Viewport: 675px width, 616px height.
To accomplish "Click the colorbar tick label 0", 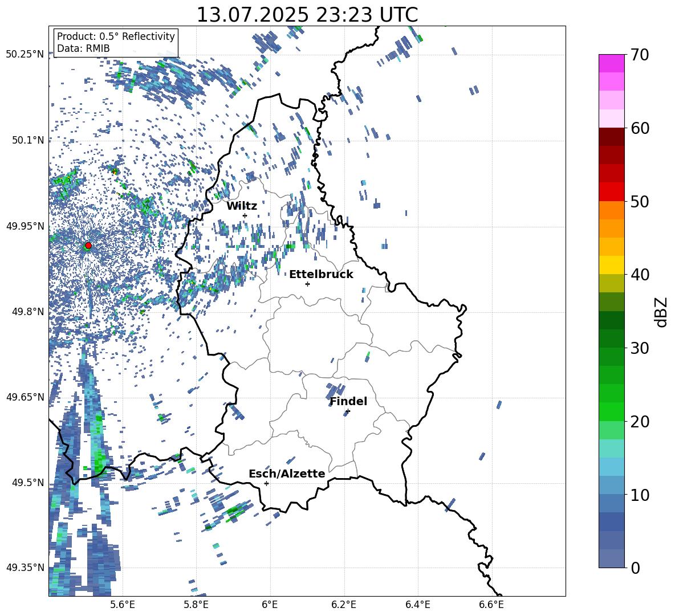I will pyautogui.click(x=635, y=568).
